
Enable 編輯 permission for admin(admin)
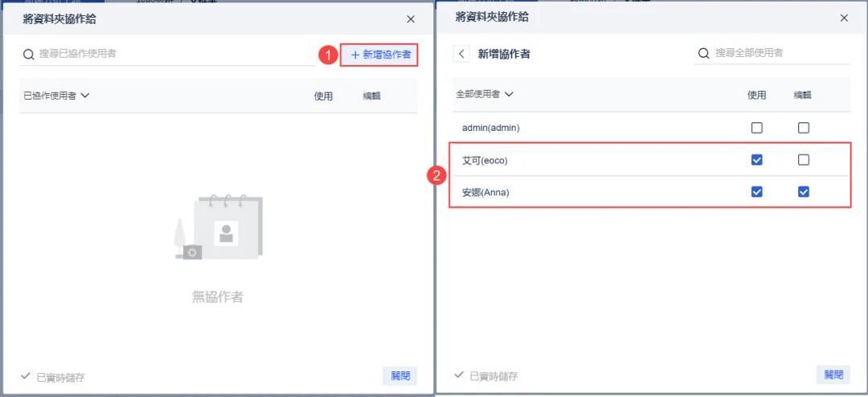click(804, 128)
